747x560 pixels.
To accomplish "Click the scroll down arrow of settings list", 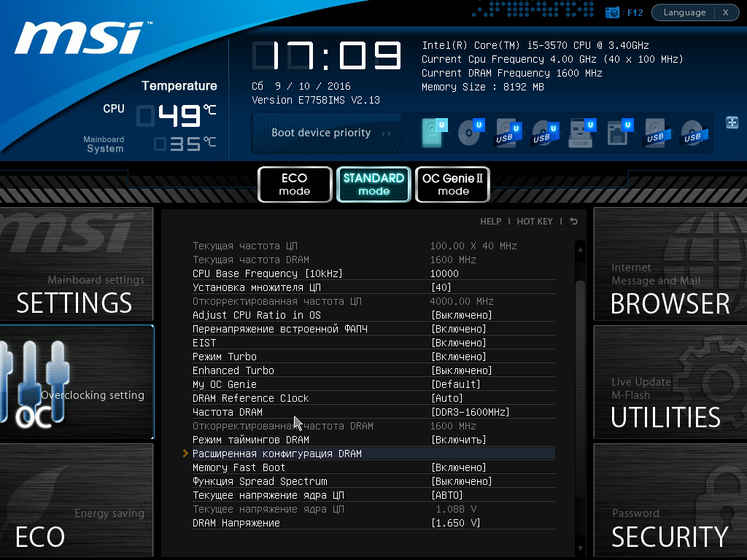I will tap(580, 548).
